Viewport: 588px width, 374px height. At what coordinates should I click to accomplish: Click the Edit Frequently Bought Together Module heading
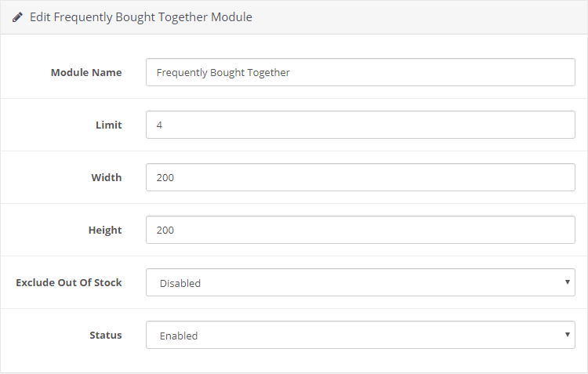(140, 17)
